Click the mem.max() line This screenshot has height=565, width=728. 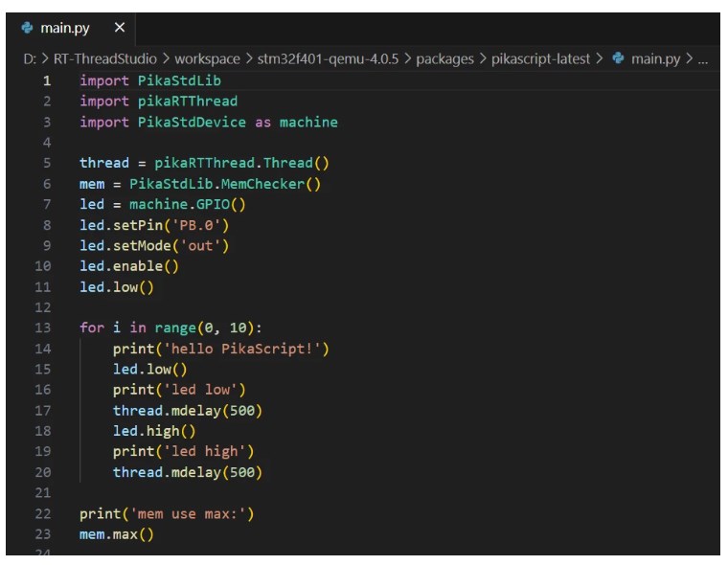click(x=117, y=534)
